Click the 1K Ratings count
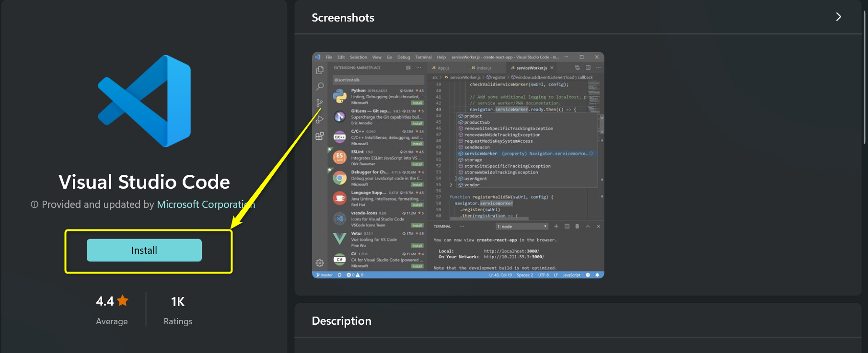Image resolution: width=868 pixels, height=353 pixels. 178,302
